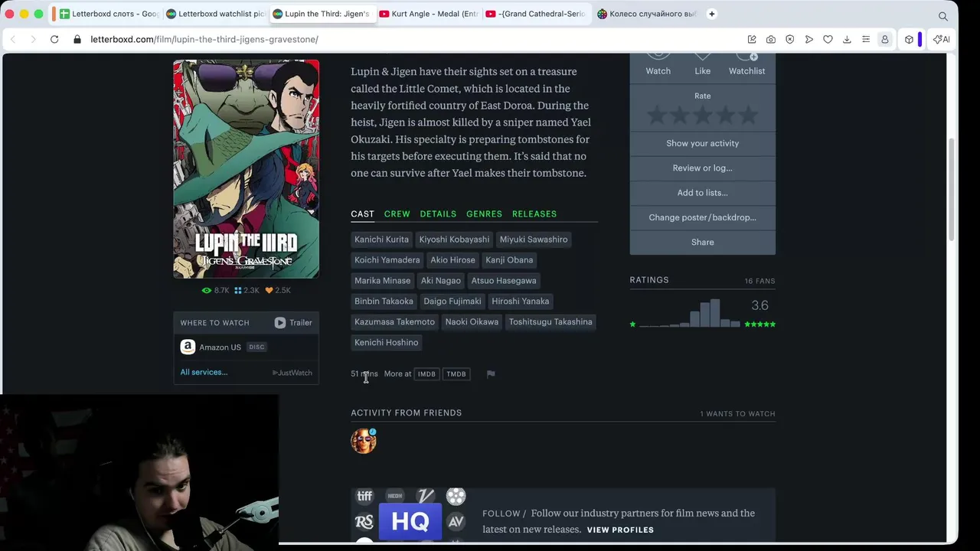Click the report flag icon near TMDB
The width and height of the screenshot is (980, 551).
tap(491, 374)
